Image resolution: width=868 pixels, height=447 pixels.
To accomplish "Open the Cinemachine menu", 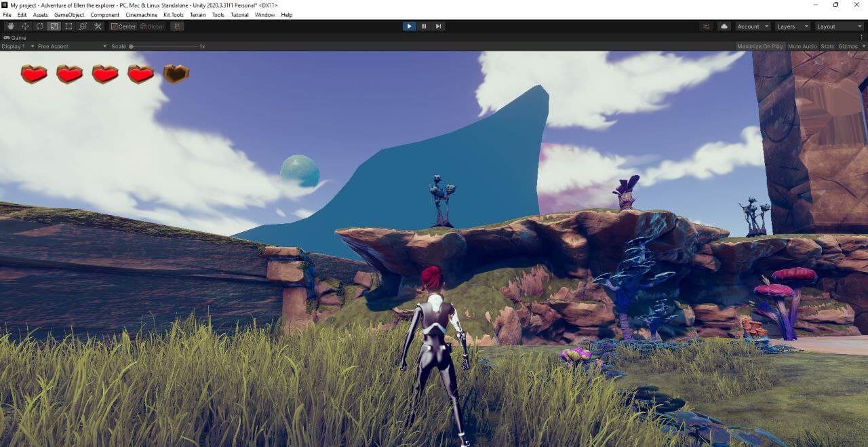I will tap(141, 15).
